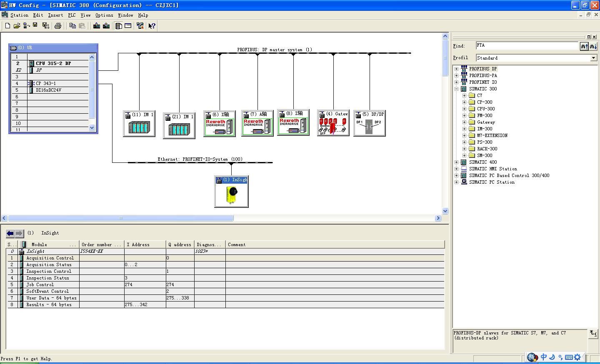Click in the Find search field
The image size is (600, 364).
pyautogui.click(x=527, y=46)
